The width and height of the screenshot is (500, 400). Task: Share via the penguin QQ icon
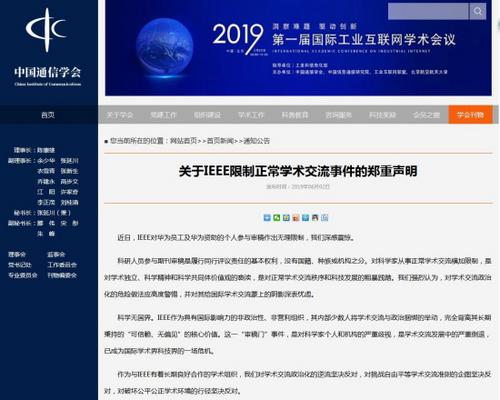point(315,218)
